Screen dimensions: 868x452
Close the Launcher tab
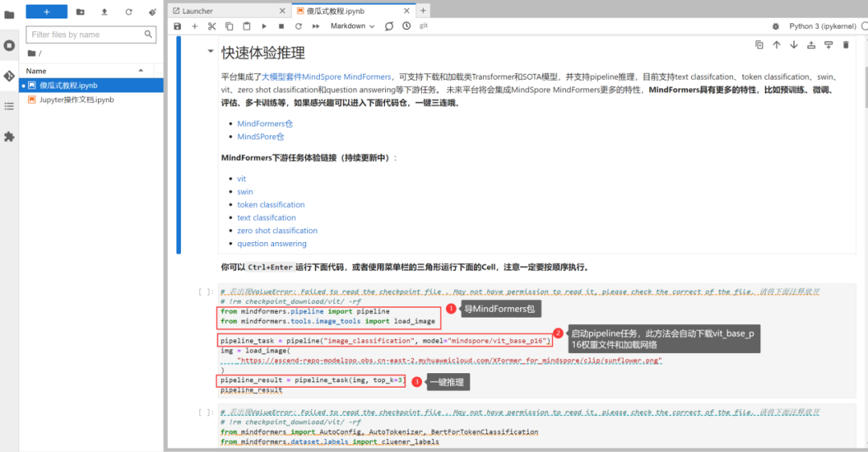pyautogui.click(x=282, y=10)
